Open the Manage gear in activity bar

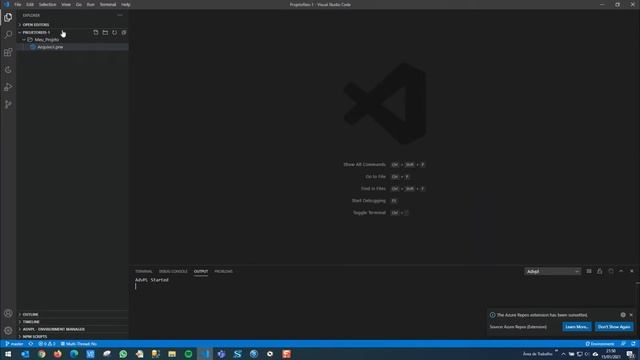[x=8, y=331]
